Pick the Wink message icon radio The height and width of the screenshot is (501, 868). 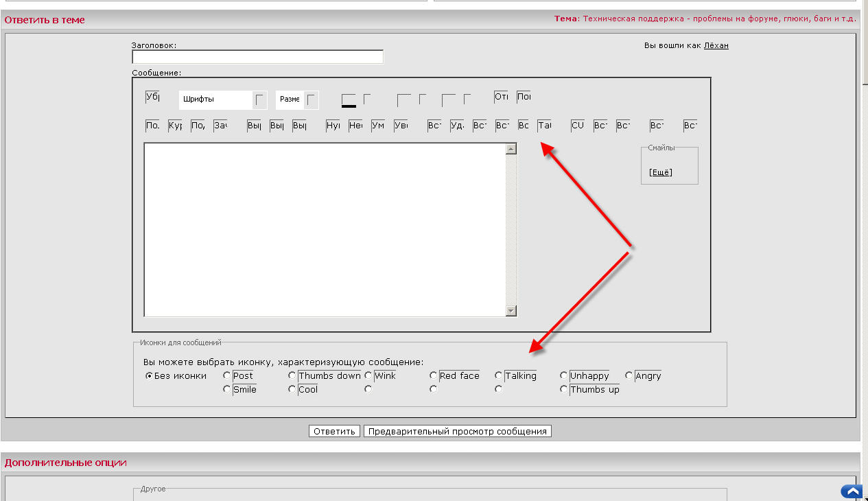pyautogui.click(x=368, y=375)
